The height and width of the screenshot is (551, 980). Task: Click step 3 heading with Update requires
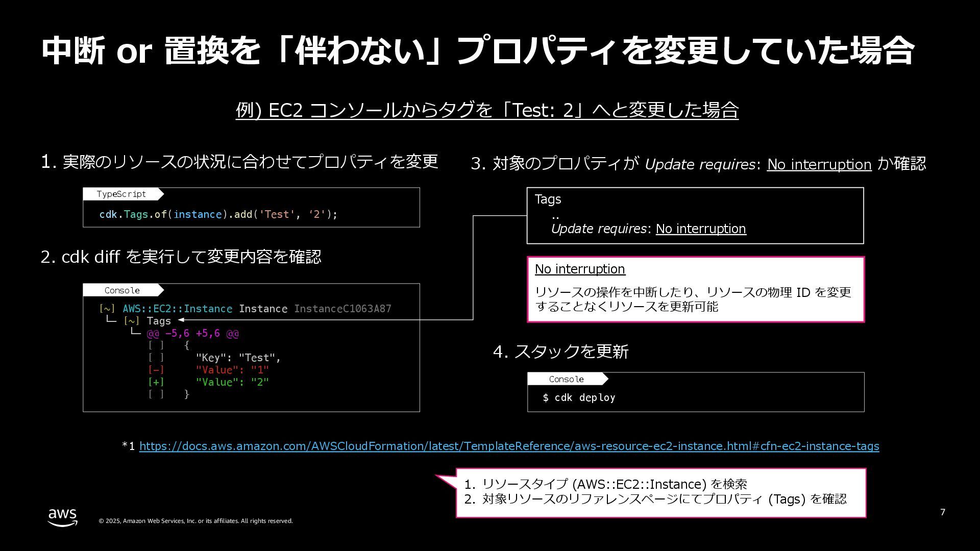coord(698,164)
